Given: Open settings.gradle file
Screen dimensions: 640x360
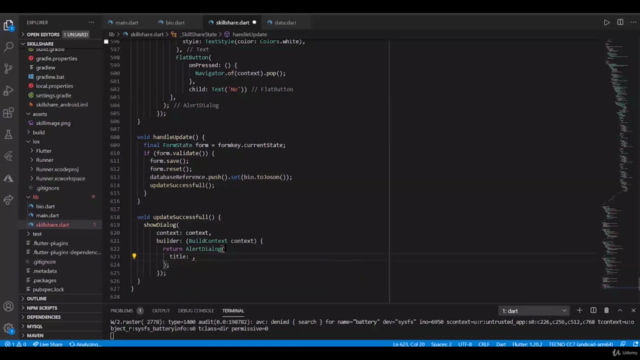Looking at the screenshot, I should pyautogui.click(x=60, y=95).
